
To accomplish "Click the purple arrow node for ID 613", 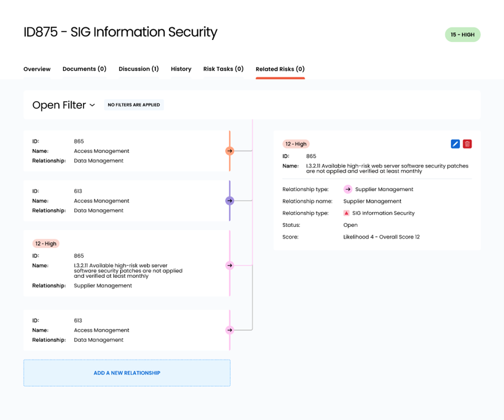I will pos(229,201).
